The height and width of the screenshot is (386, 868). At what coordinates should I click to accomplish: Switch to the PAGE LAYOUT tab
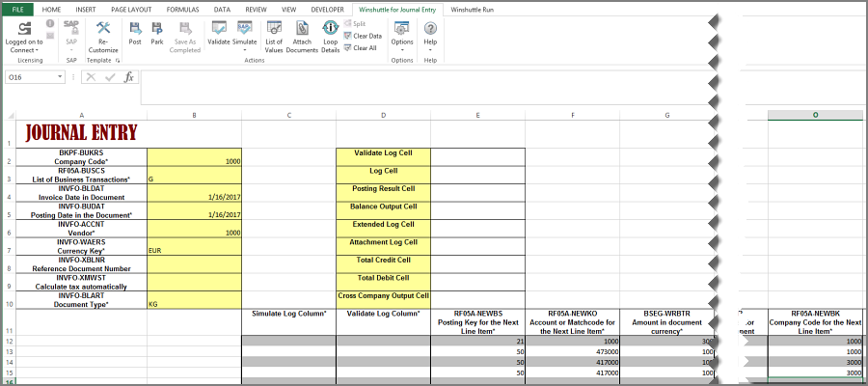pyautogui.click(x=130, y=10)
